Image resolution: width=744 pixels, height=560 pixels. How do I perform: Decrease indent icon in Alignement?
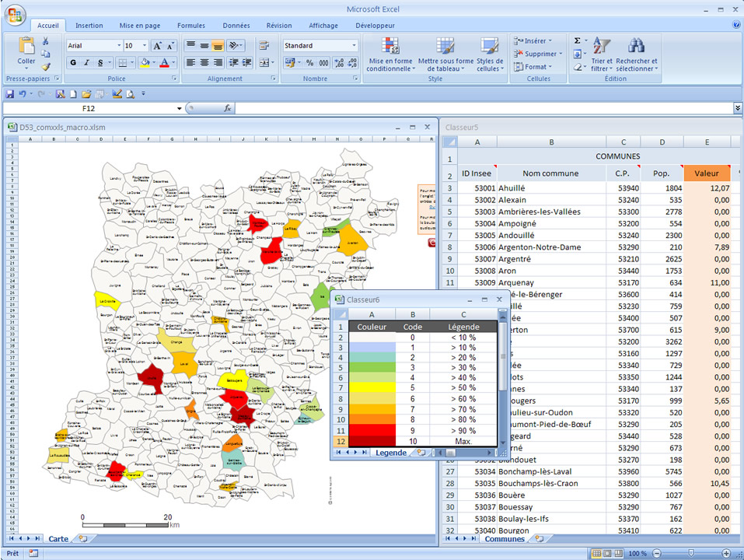(x=233, y=62)
